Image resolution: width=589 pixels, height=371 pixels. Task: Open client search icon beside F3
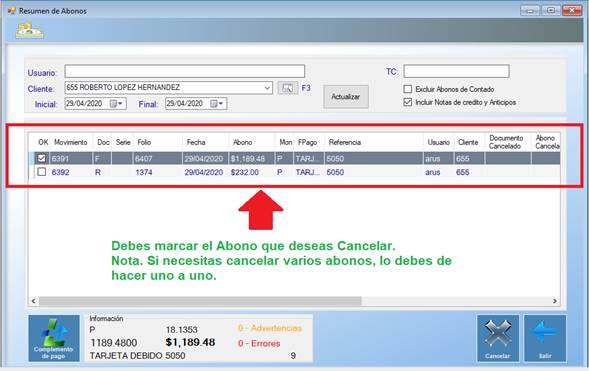(288, 88)
